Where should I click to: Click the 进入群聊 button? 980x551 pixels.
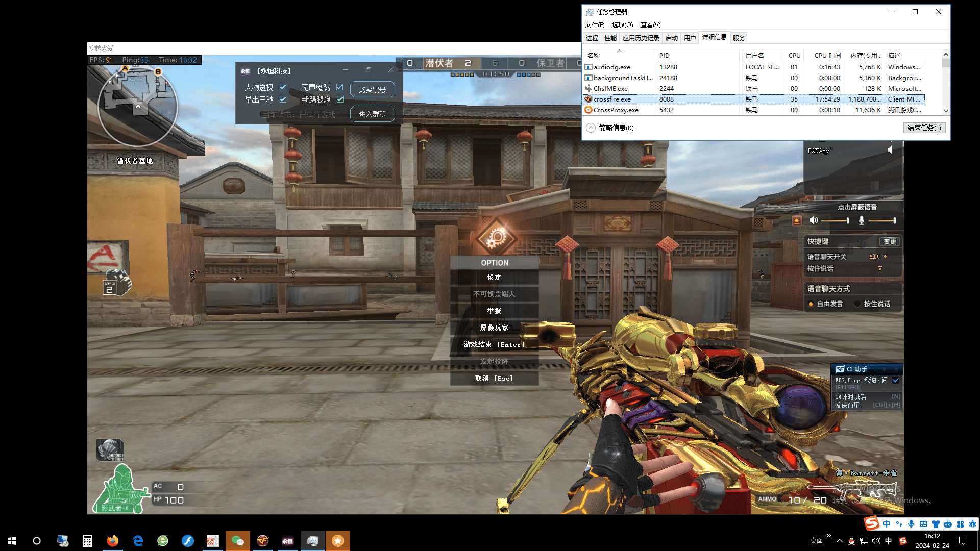pos(373,114)
